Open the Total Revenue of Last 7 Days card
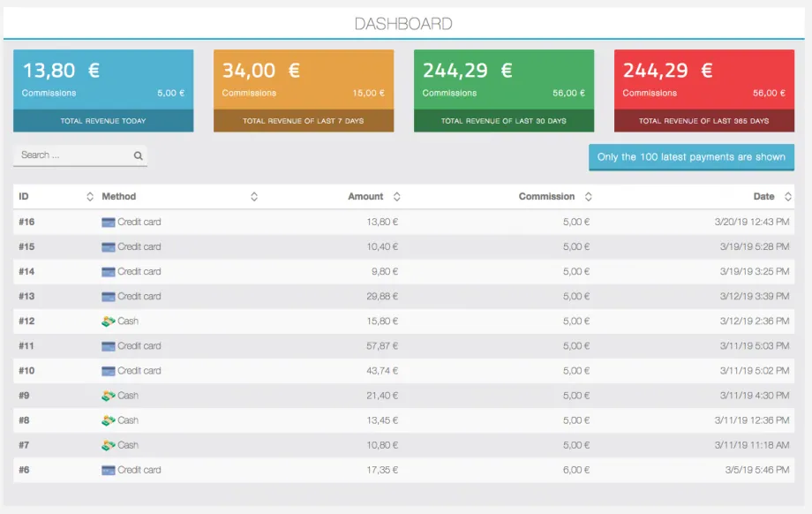The width and height of the screenshot is (812, 514). click(x=304, y=91)
